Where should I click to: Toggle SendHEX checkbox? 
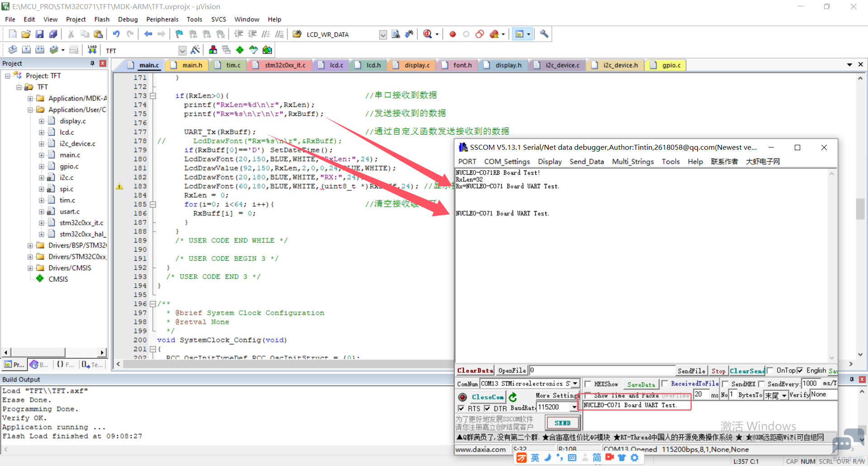pos(725,384)
